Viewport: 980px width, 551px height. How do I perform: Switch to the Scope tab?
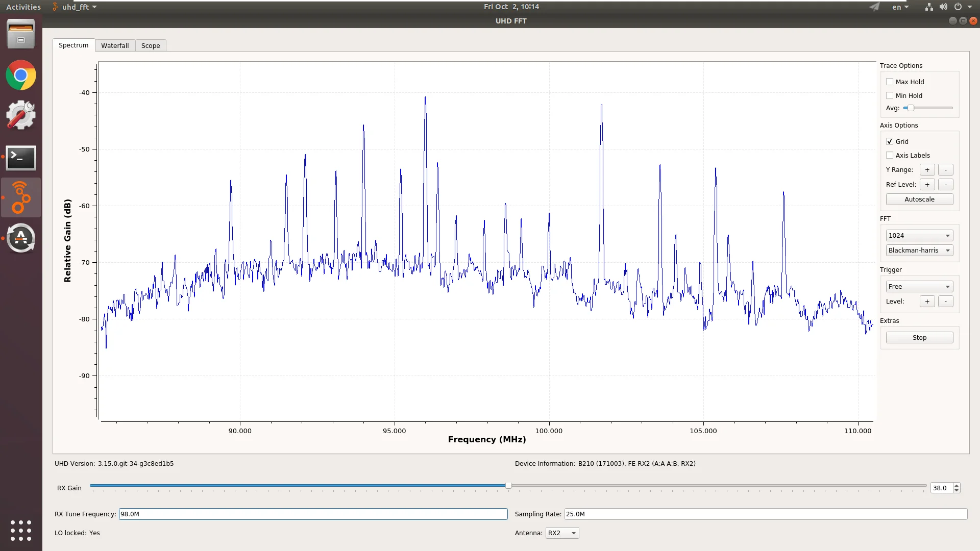(x=151, y=45)
